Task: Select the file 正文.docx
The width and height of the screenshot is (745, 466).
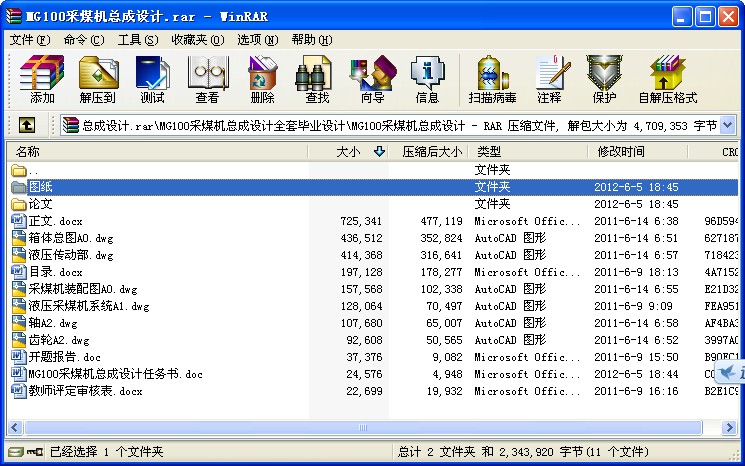Action: click(x=56, y=221)
